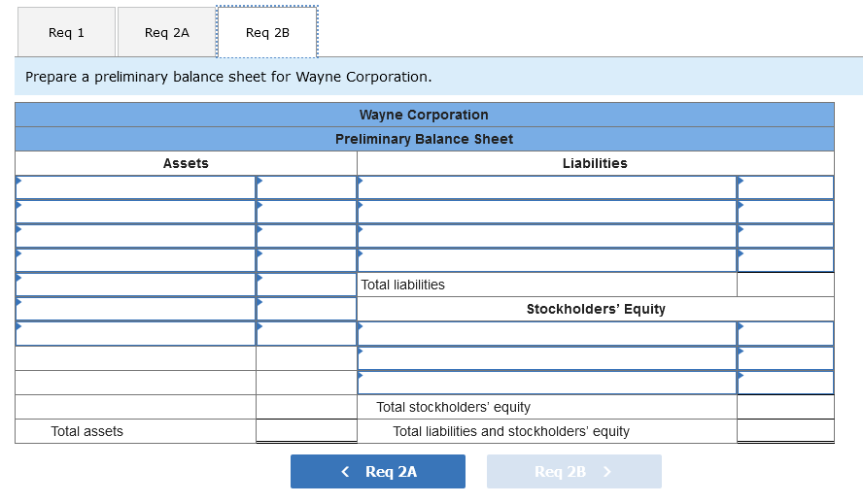This screenshot has width=863, height=504.
Task: Open the third stockholders' equity account dropdown
Action: click(x=547, y=383)
